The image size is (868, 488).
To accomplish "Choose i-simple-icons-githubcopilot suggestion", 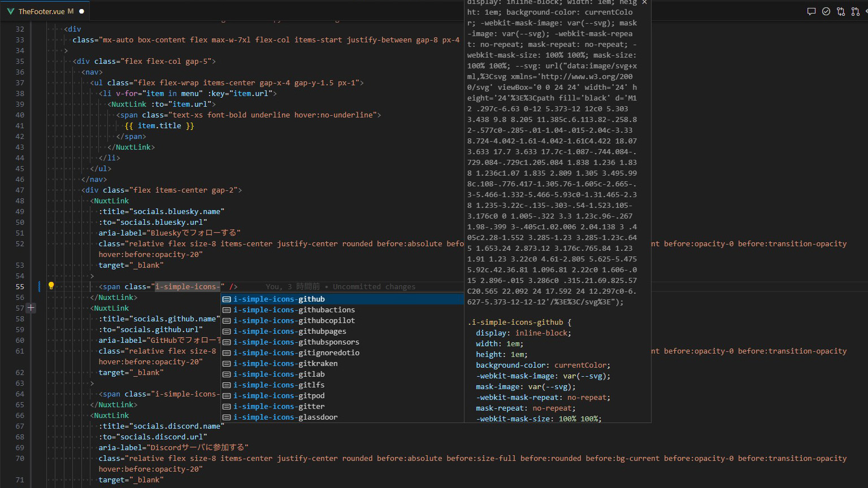I will coord(342,321).
